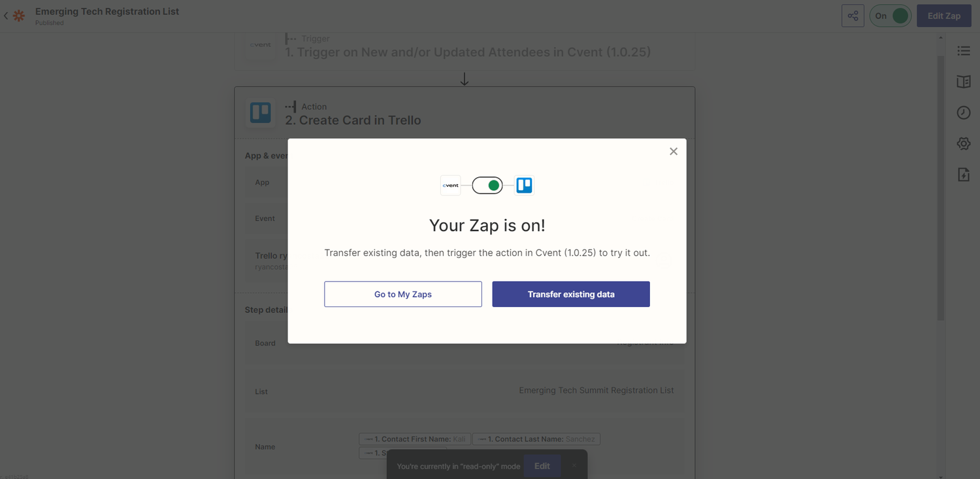Image resolution: width=980 pixels, height=479 pixels.
Task: Click the Cvent icon in the dialog
Action: 450,185
